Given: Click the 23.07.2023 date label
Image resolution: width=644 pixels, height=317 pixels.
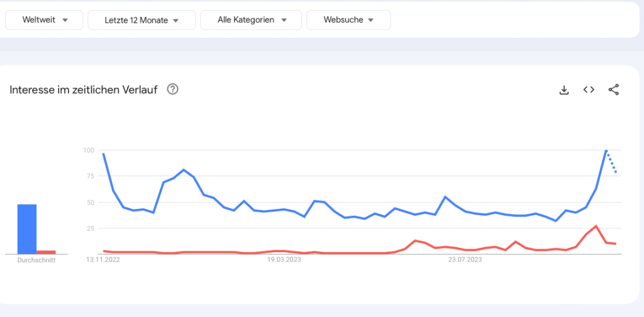Looking at the screenshot, I should [x=465, y=259].
